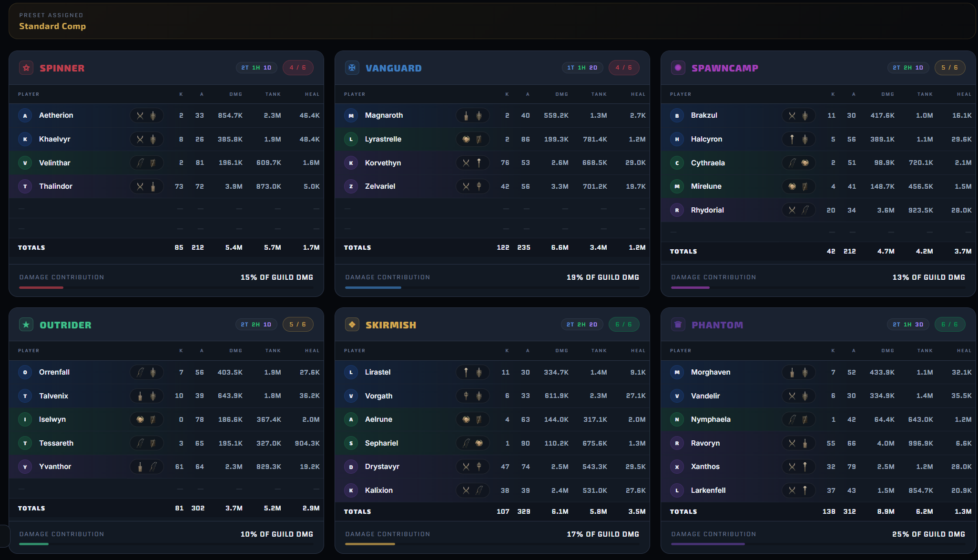This screenshot has width=978, height=560.
Task: Click the TANK column header in Outrider
Action: pyautogui.click(x=273, y=351)
